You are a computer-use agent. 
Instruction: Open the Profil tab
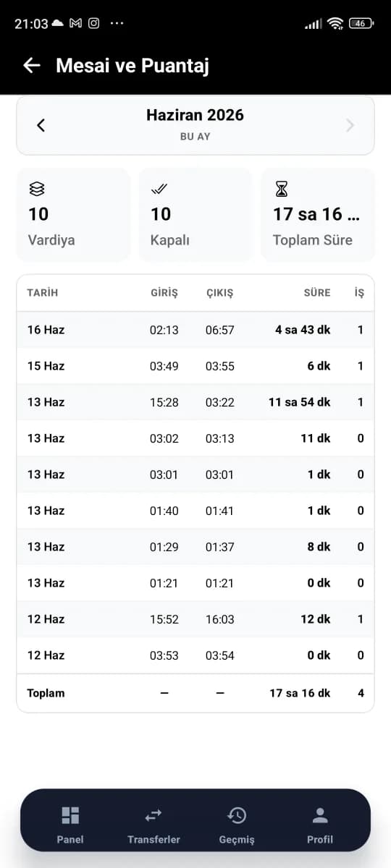pos(320,824)
